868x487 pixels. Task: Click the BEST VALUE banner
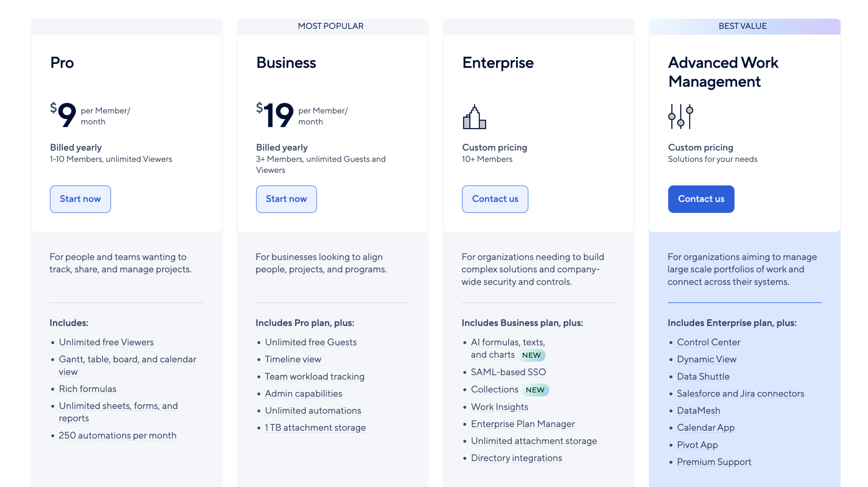pos(743,26)
